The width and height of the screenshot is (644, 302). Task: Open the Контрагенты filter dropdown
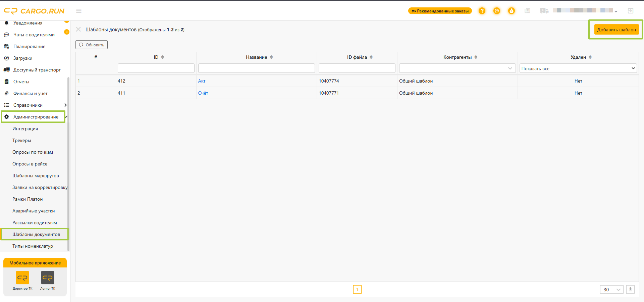tap(458, 68)
